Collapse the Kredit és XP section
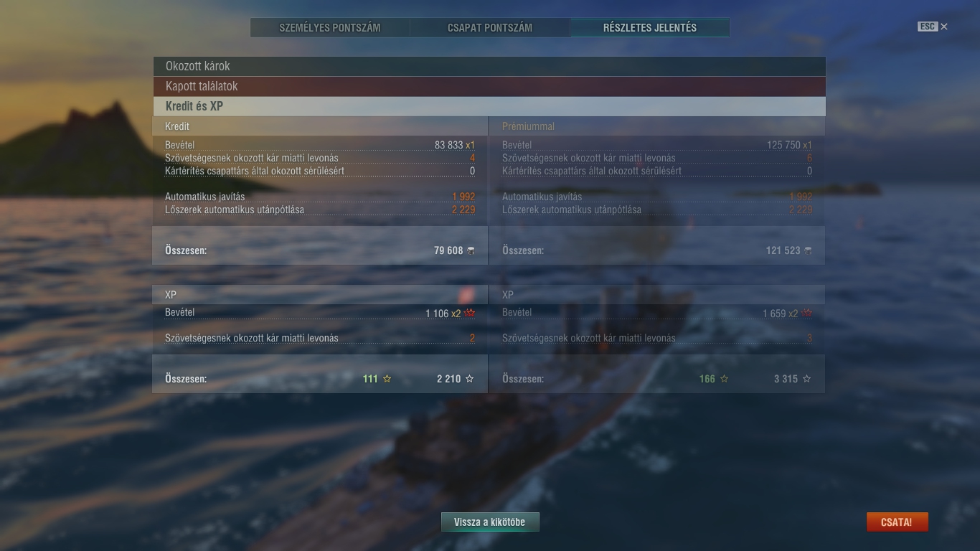Image resolution: width=980 pixels, height=551 pixels. pos(489,106)
